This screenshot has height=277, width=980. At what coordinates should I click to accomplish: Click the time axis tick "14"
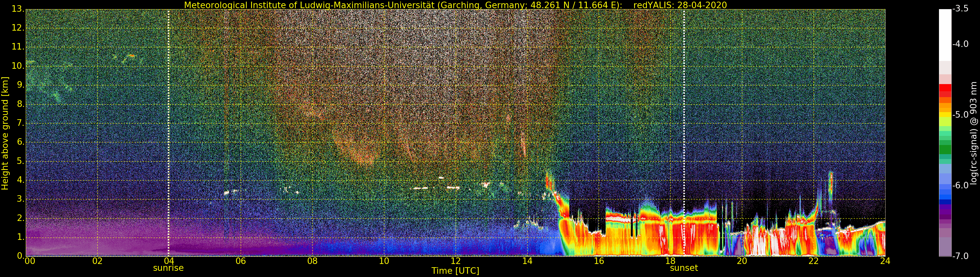click(527, 261)
